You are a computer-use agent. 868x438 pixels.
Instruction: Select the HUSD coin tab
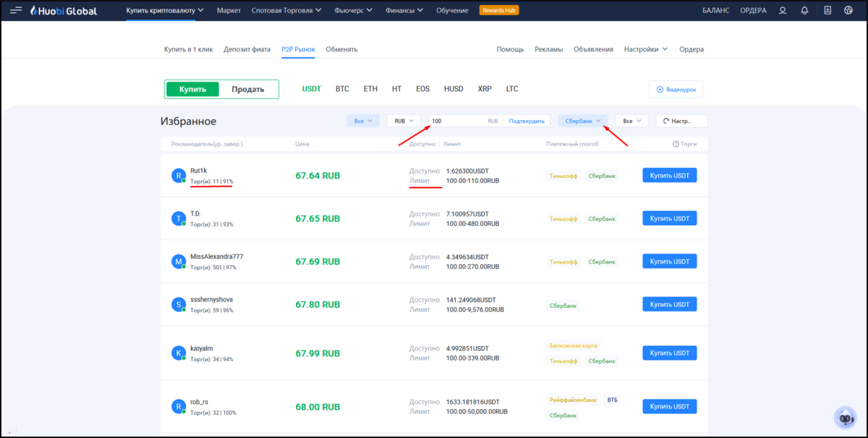[x=454, y=89]
